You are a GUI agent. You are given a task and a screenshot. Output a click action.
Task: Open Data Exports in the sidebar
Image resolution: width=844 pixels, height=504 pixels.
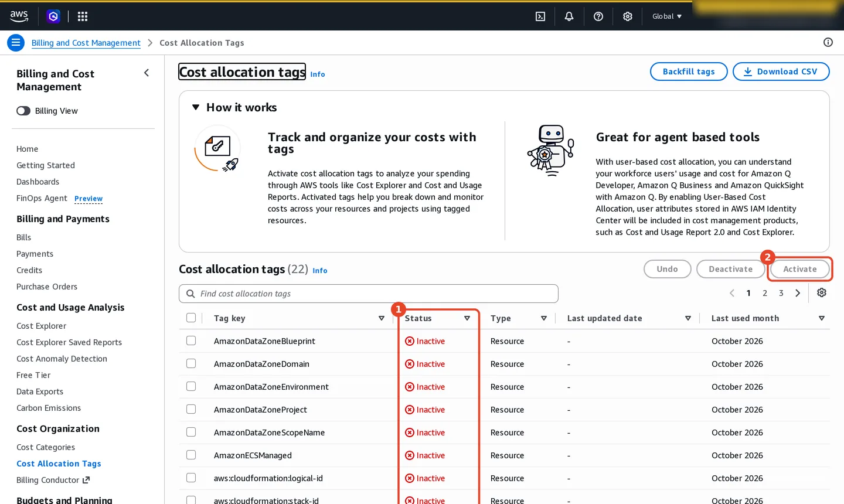point(40,391)
